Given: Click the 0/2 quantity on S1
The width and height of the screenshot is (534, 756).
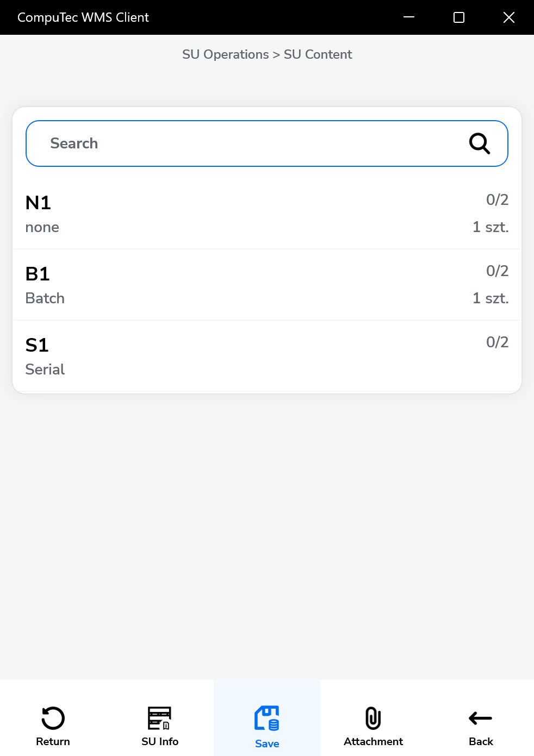Looking at the screenshot, I should click(x=497, y=342).
